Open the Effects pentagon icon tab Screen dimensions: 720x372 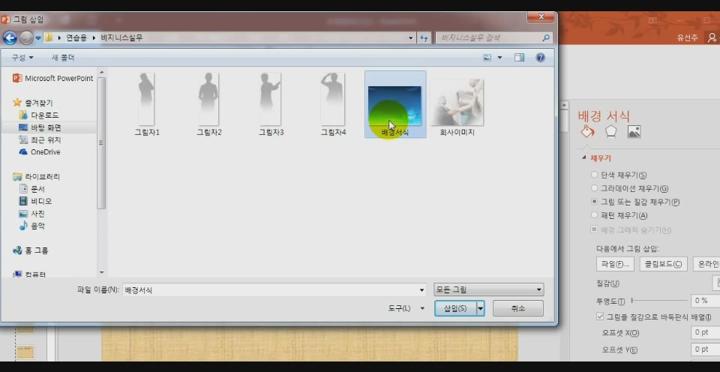click(x=610, y=132)
